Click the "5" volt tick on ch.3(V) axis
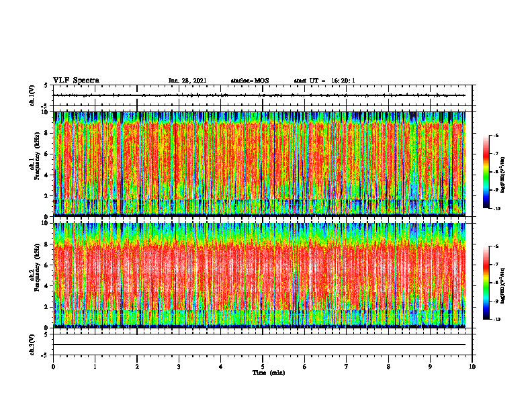 point(47,334)
